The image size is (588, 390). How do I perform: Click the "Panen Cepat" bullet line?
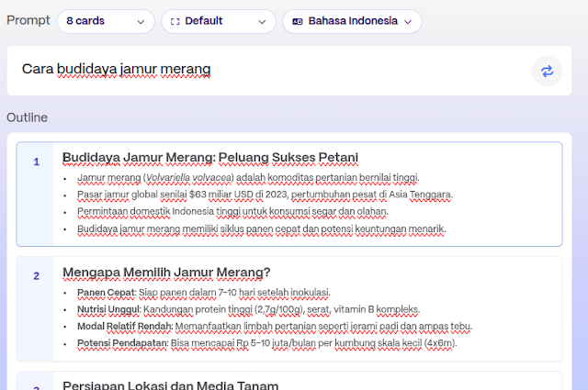[x=204, y=293]
